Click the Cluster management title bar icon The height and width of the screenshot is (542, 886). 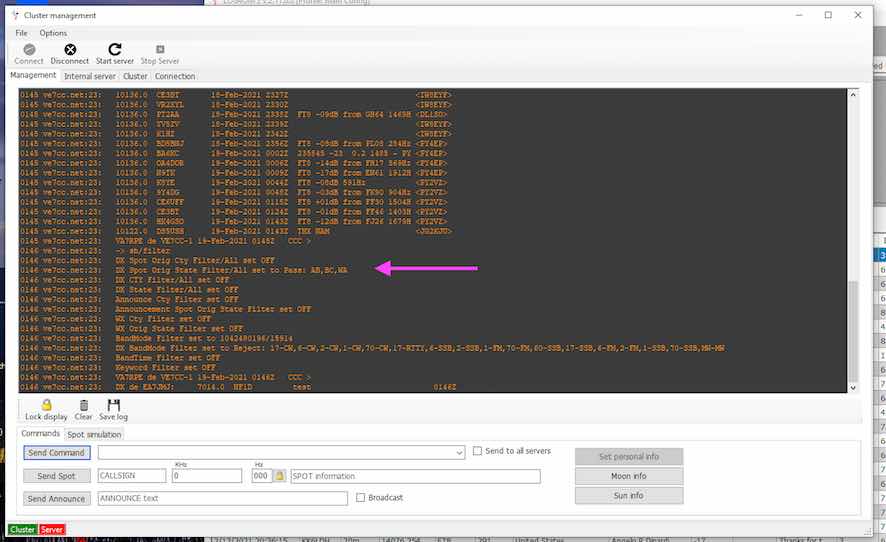(15, 15)
